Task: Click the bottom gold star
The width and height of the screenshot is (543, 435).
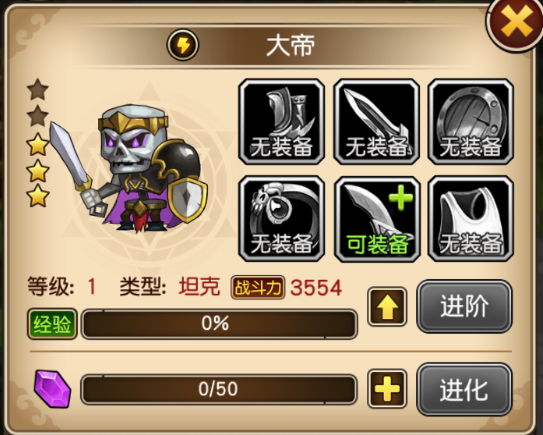Action: (x=37, y=195)
